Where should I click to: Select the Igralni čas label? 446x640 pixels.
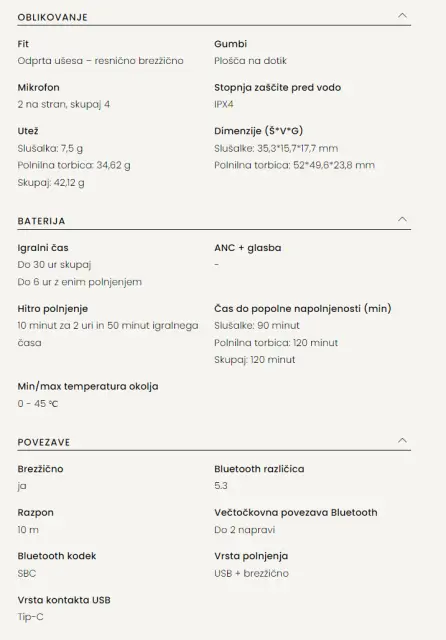(x=43, y=248)
